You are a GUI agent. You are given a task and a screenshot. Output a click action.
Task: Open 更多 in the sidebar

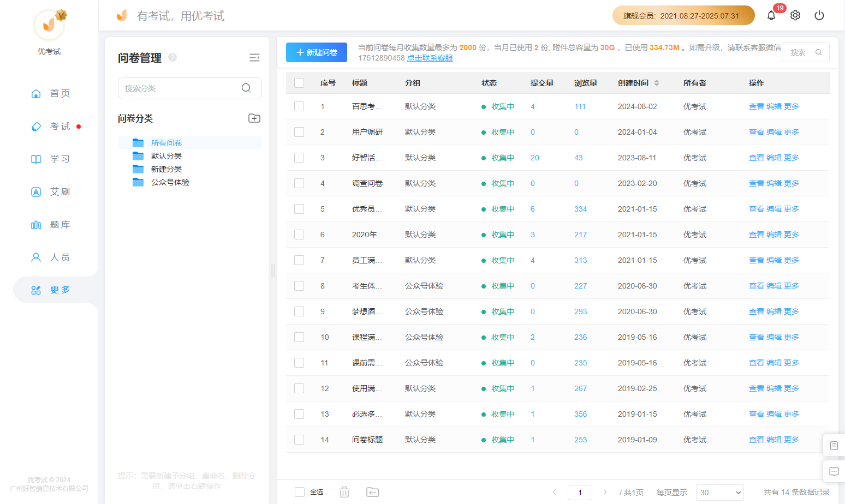tap(55, 290)
